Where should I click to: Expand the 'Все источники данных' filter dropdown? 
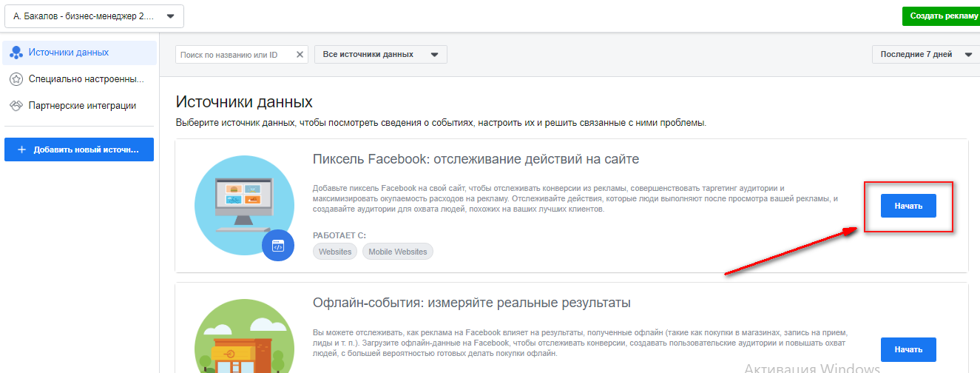pos(380,55)
